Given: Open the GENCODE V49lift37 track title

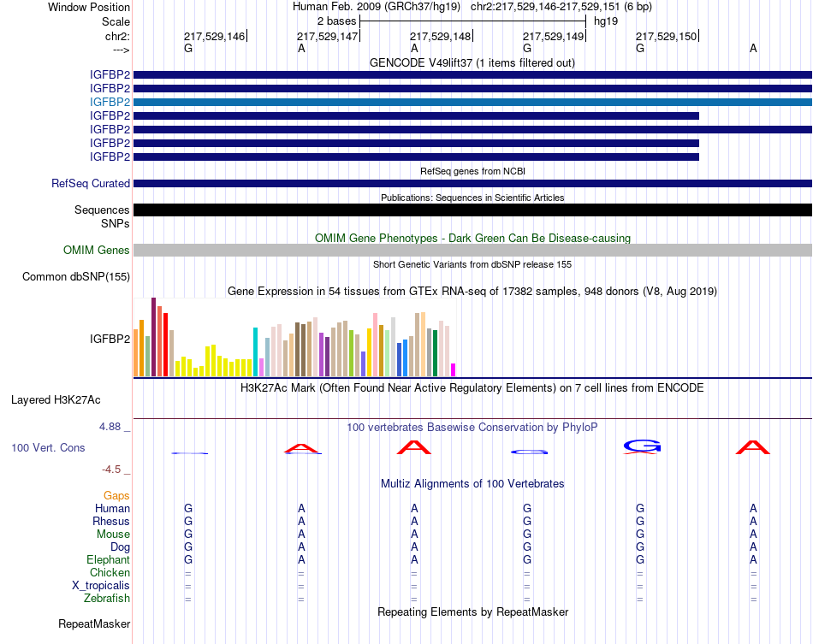Looking at the screenshot, I should 472,62.
